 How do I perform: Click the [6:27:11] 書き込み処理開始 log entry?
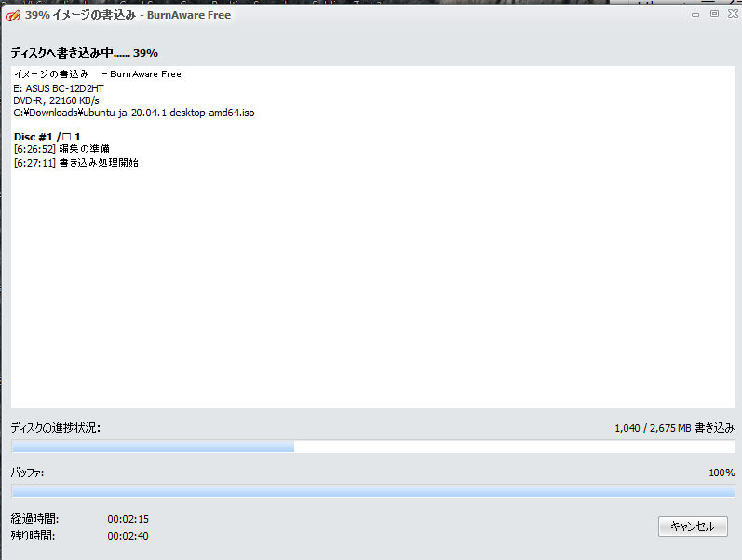click(76, 163)
